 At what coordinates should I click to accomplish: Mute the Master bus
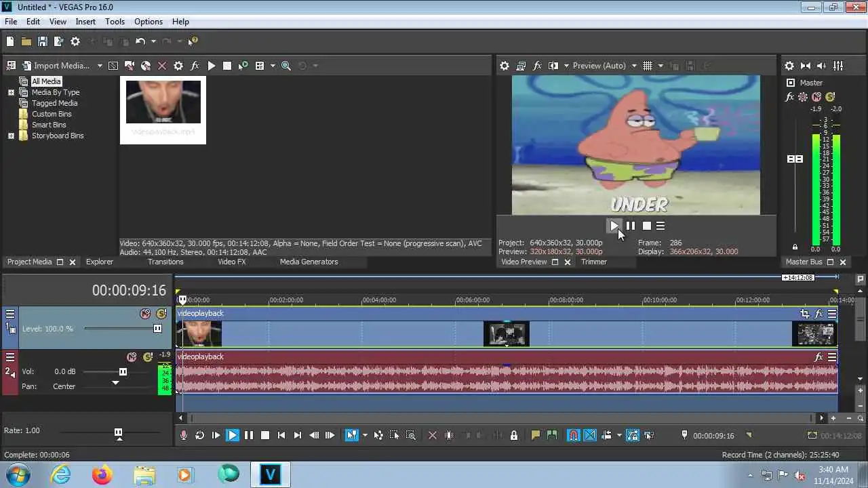coord(816,97)
